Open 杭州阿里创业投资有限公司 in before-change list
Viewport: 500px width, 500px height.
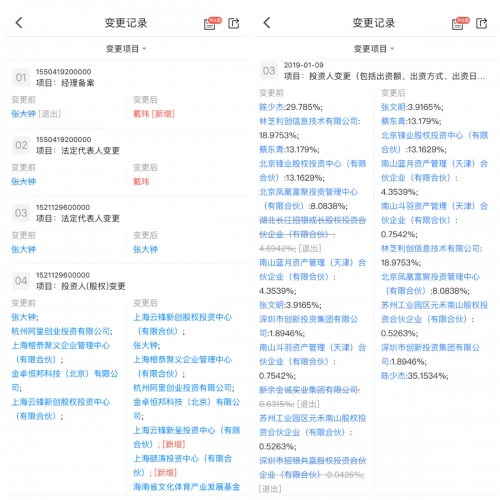click(62, 331)
